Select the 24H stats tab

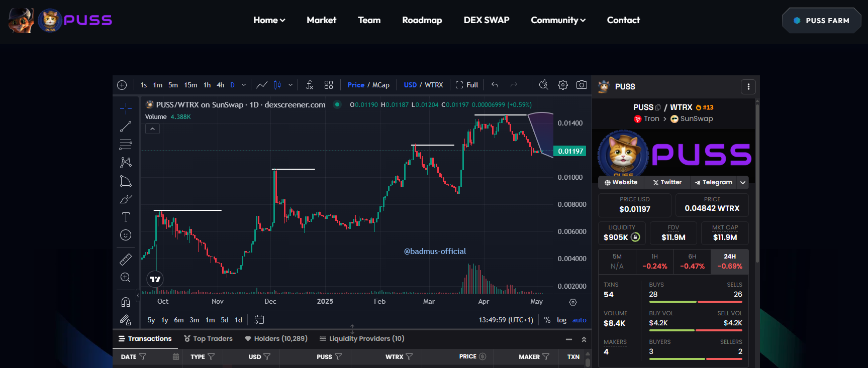coord(730,262)
